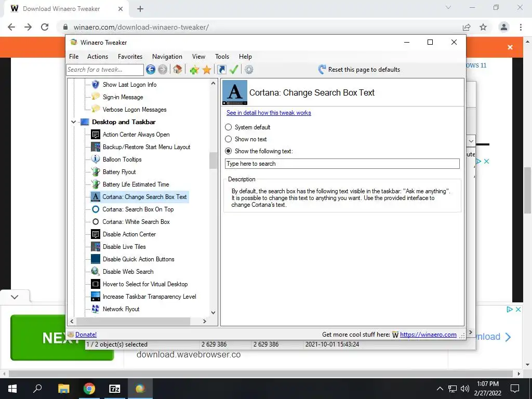Click the Battery Flyout icon
This screenshot has width=532, height=399.
[x=96, y=171]
